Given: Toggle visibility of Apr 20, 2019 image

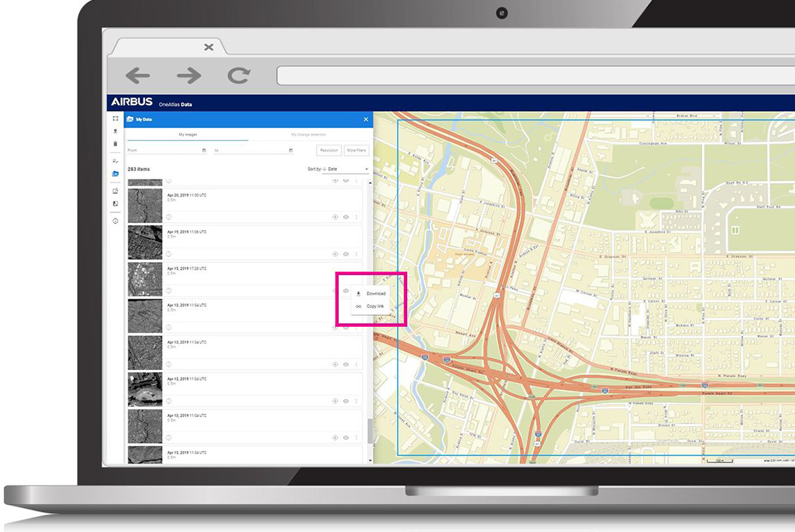Looking at the screenshot, I should (x=346, y=217).
